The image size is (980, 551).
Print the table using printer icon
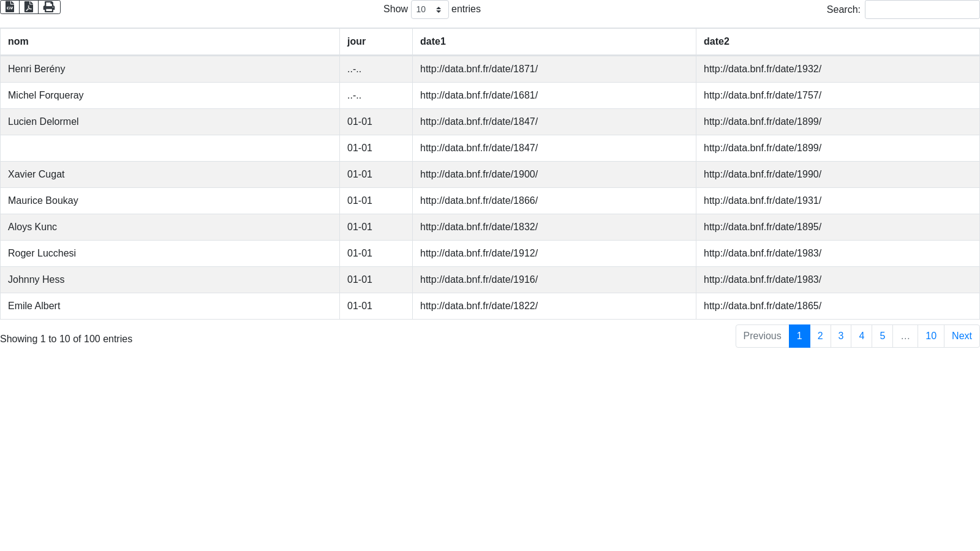[49, 7]
